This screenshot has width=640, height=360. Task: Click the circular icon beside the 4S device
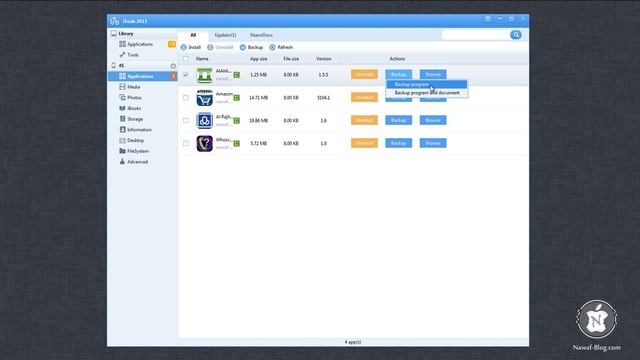point(173,66)
